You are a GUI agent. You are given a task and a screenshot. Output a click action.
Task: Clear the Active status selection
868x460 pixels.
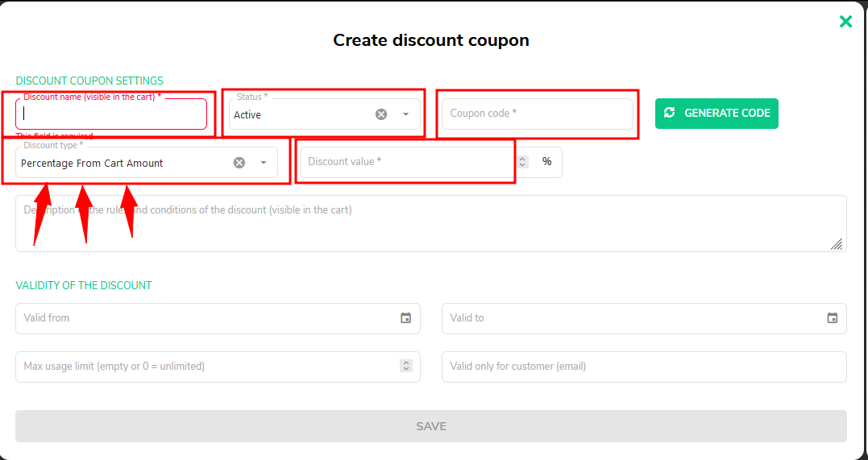click(x=381, y=114)
